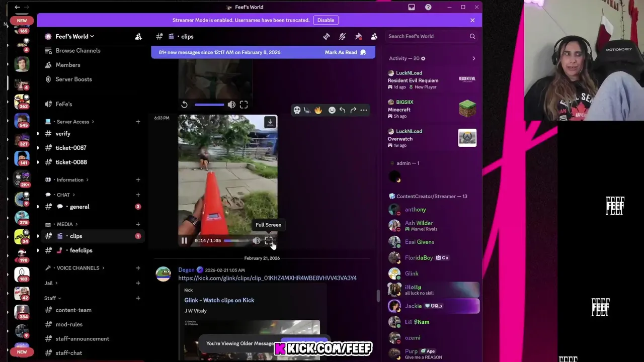Add channel to Staff category
Image resolution: width=644 pixels, height=362 pixels.
pyautogui.click(x=138, y=298)
